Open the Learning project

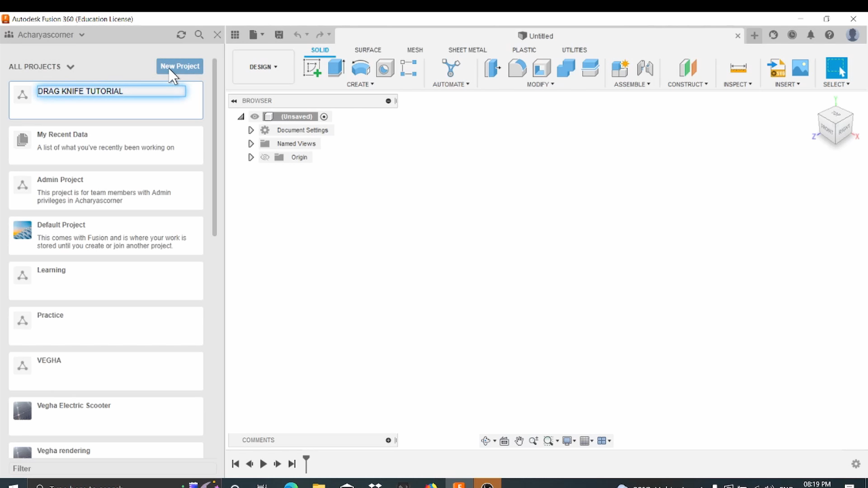coord(106,280)
